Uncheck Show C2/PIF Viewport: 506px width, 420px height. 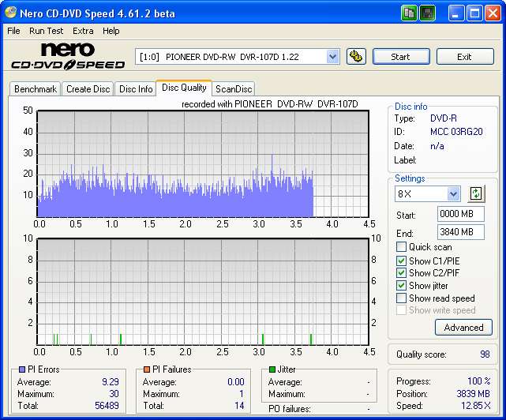pyautogui.click(x=401, y=273)
